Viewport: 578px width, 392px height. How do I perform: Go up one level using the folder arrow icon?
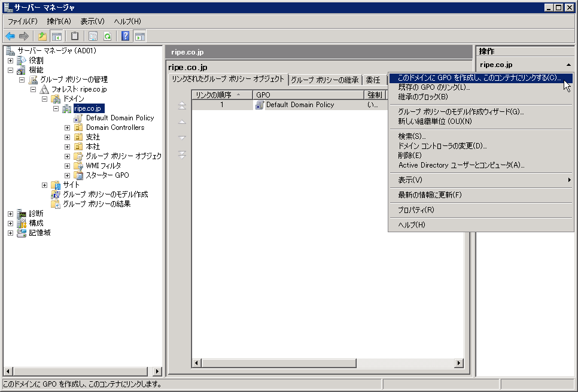(42, 36)
